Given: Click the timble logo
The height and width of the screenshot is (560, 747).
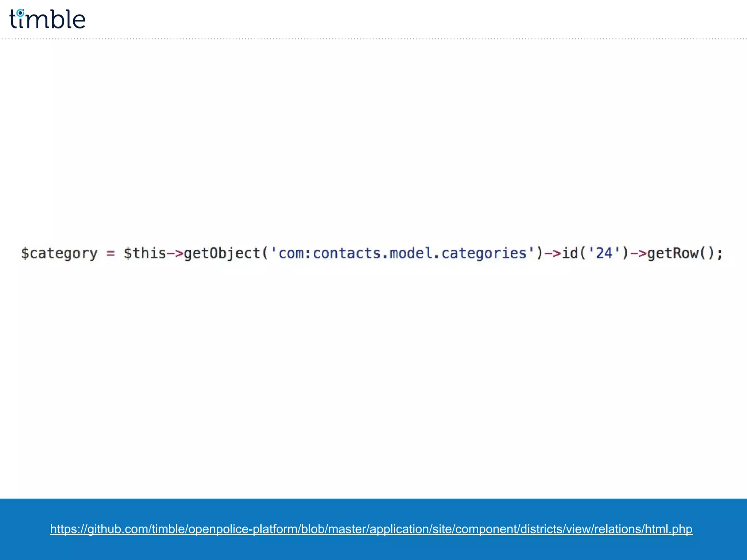Looking at the screenshot, I should tap(47, 19).
